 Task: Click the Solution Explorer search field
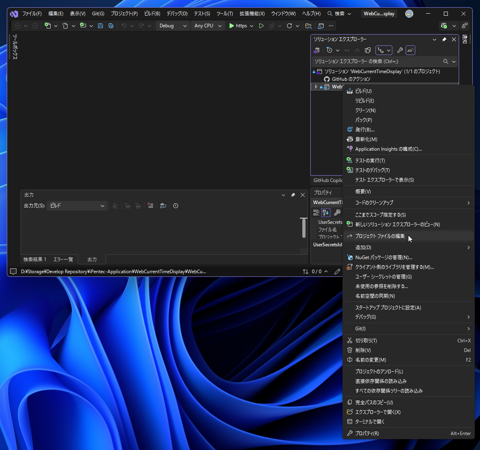[x=378, y=61]
